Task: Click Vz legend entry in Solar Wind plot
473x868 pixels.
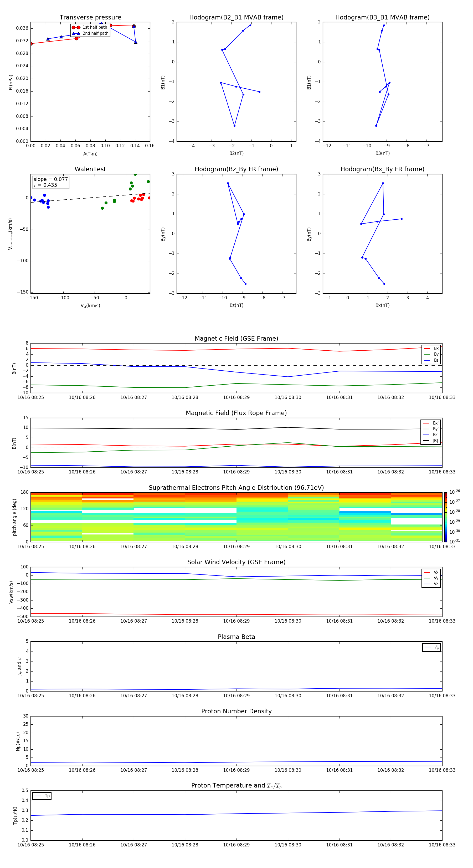Action: pyautogui.click(x=431, y=584)
